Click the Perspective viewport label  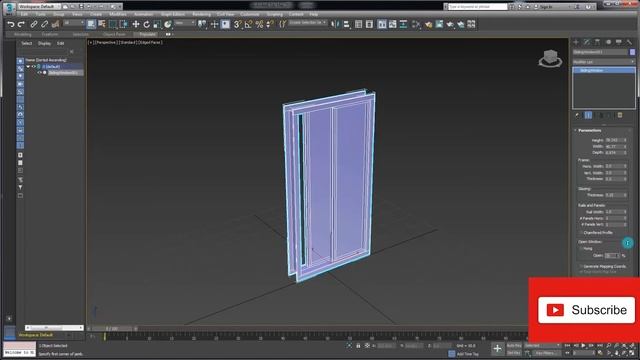pos(106,42)
